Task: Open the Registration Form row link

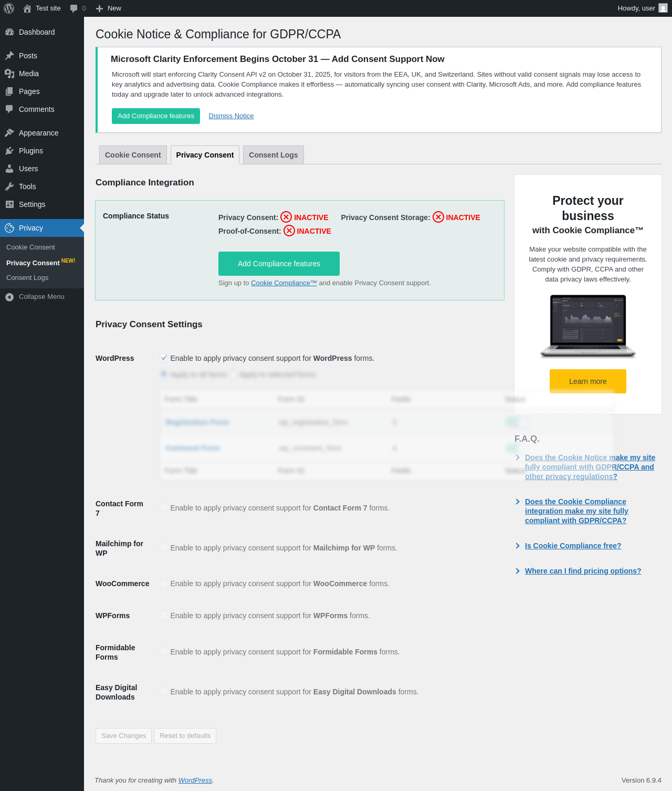Action: pos(197,422)
